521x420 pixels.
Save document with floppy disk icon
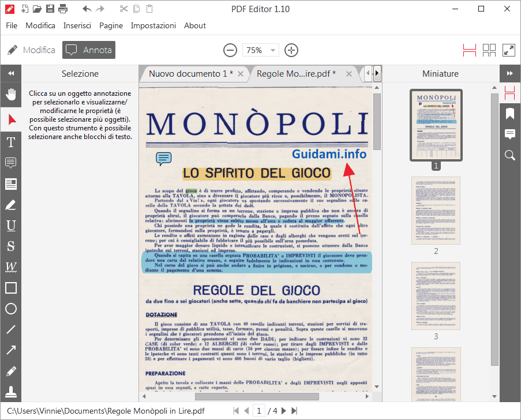(x=50, y=9)
